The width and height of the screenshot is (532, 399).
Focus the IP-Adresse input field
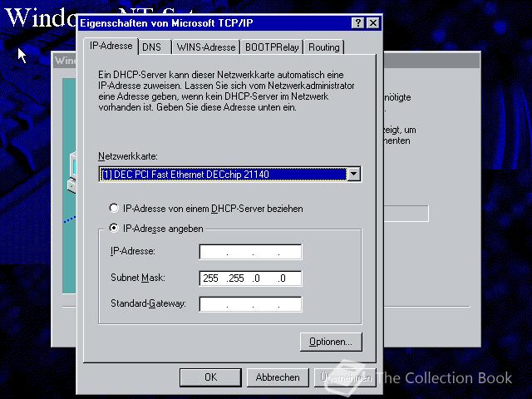[x=250, y=252]
